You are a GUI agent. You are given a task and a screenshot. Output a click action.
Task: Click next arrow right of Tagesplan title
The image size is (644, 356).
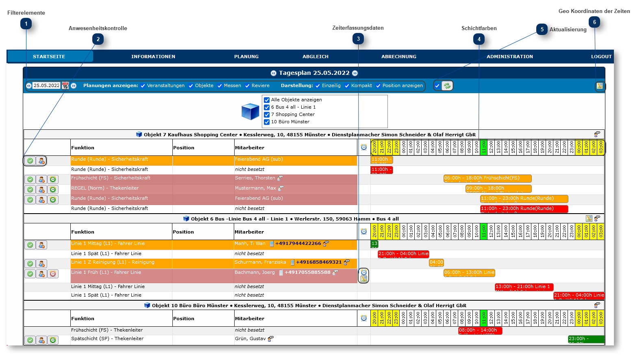[x=355, y=73]
